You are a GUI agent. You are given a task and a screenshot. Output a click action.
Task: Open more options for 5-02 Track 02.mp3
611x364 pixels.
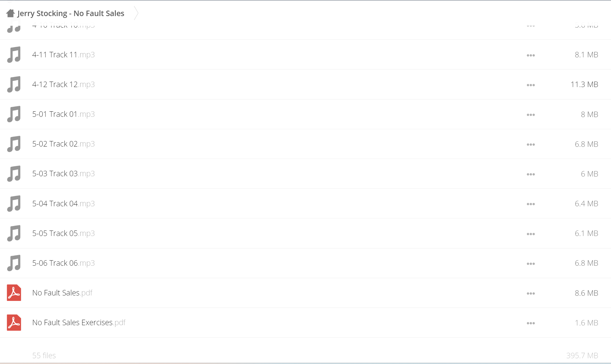click(x=531, y=144)
